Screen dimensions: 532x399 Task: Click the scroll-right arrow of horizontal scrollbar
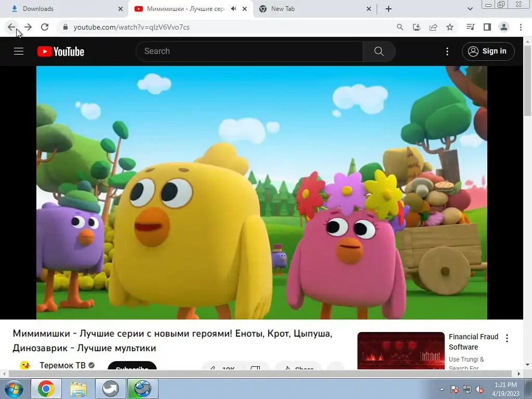click(x=518, y=374)
